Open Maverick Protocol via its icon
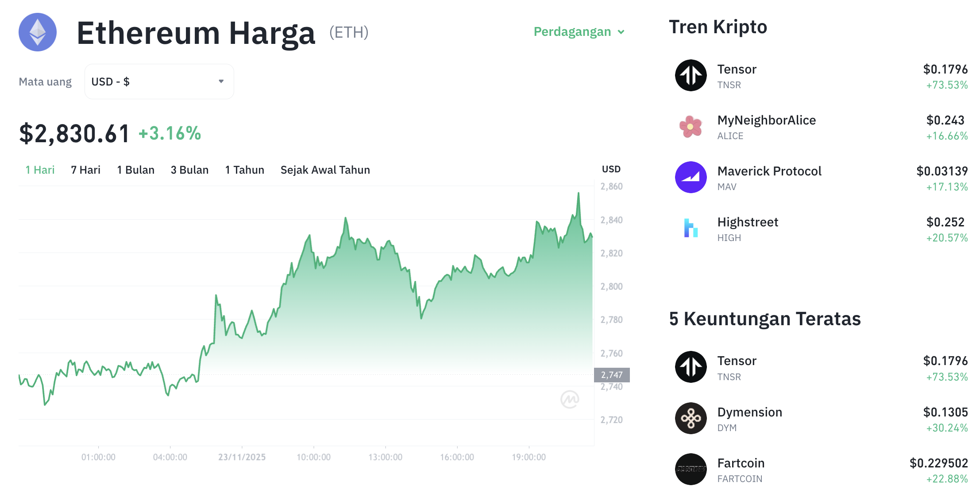The image size is (980, 498). [691, 178]
